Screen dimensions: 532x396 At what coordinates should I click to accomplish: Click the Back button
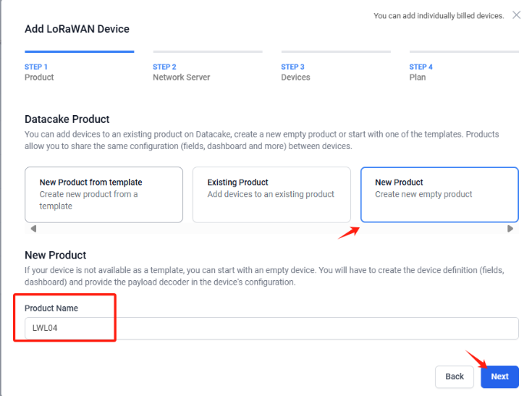tap(454, 377)
